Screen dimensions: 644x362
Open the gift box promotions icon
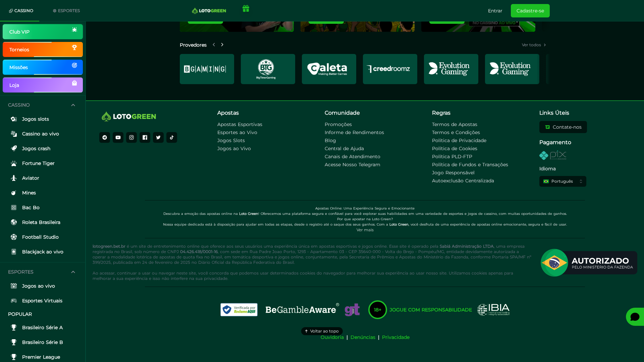[246, 9]
